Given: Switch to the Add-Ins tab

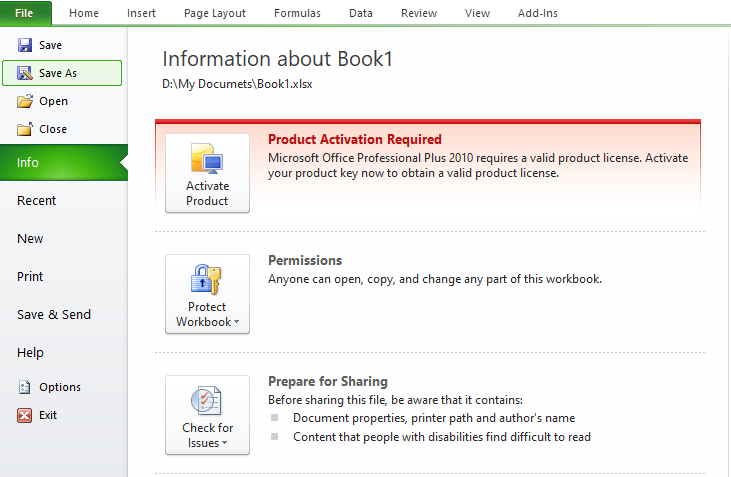Looking at the screenshot, I should click(x=538, y=13).
